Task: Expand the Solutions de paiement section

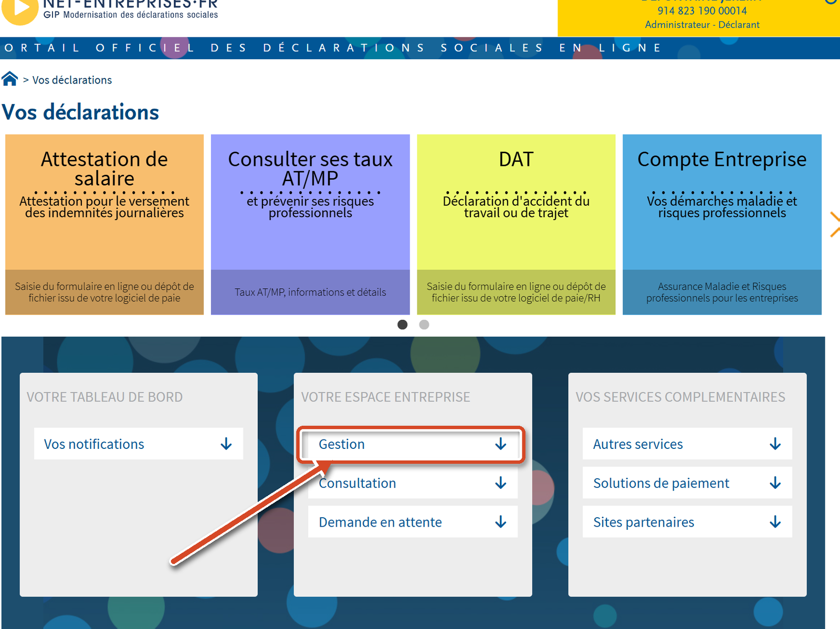Action: click(687, 483)
